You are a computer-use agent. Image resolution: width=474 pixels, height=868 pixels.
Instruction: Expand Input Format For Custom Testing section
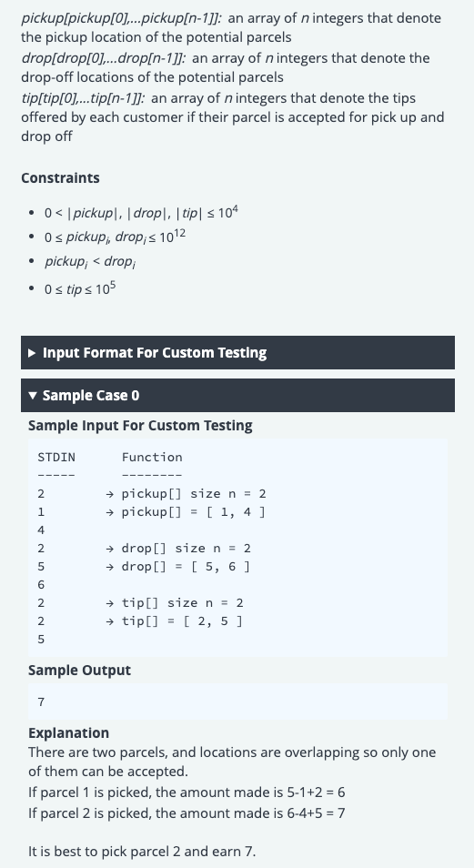pyautogui.click(x=237, y=353)
